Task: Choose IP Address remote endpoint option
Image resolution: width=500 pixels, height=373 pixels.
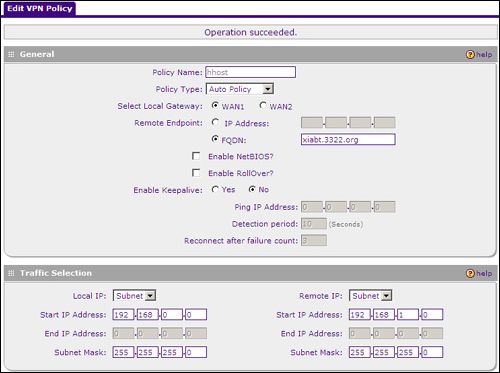Action: click(x=215, y=122)
